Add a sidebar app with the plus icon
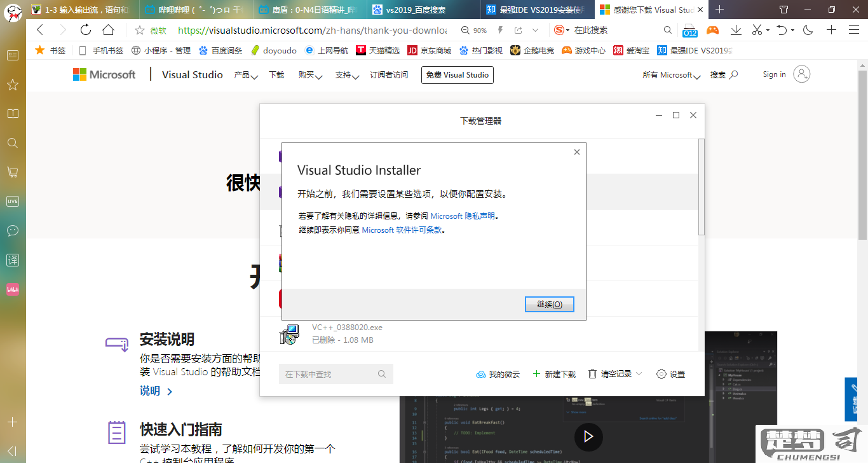This screenshot has height=463, width=868. [13, 422]
